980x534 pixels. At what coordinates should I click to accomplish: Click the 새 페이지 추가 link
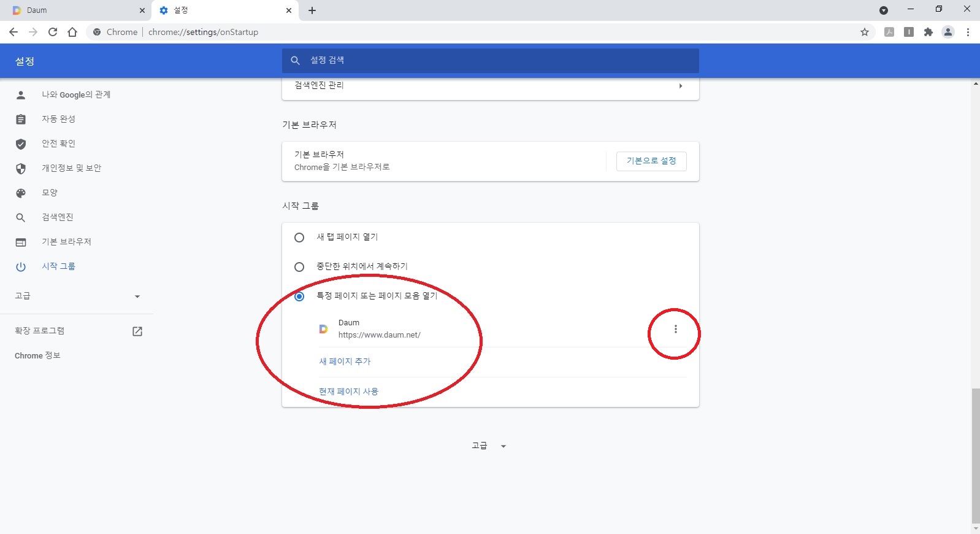(x=345, y=362)
